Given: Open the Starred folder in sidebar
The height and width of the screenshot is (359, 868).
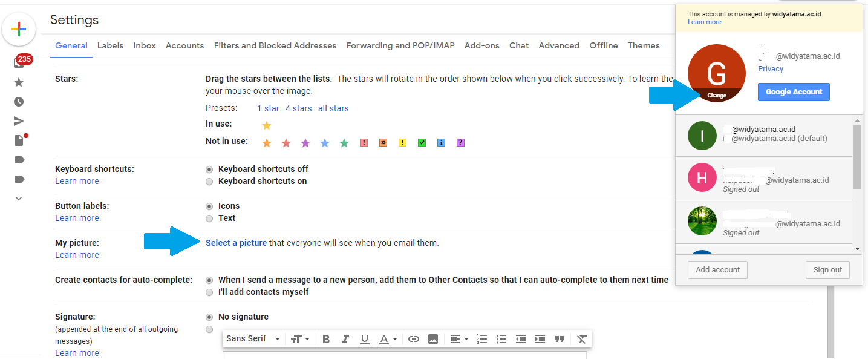Looking at the screenshot, I should 19,82.
